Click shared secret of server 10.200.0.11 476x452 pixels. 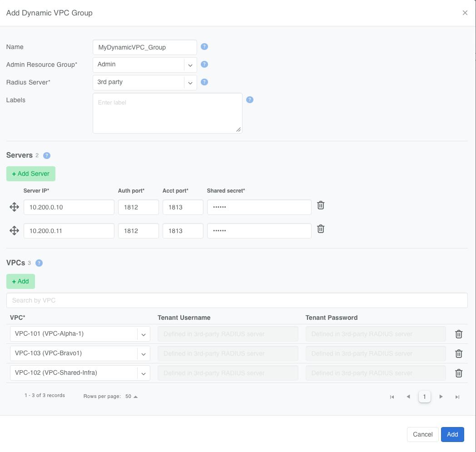[259, 231]
